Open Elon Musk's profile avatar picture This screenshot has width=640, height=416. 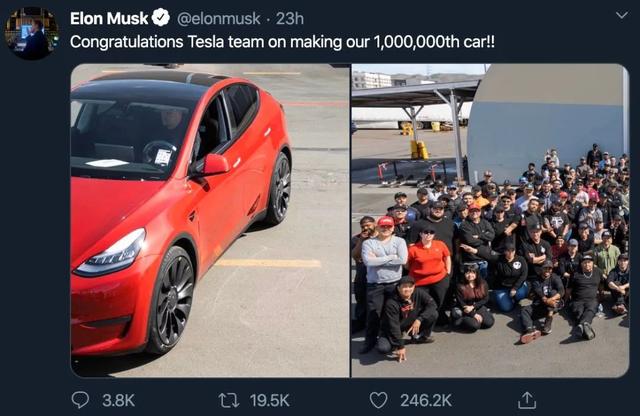(31, 33)
